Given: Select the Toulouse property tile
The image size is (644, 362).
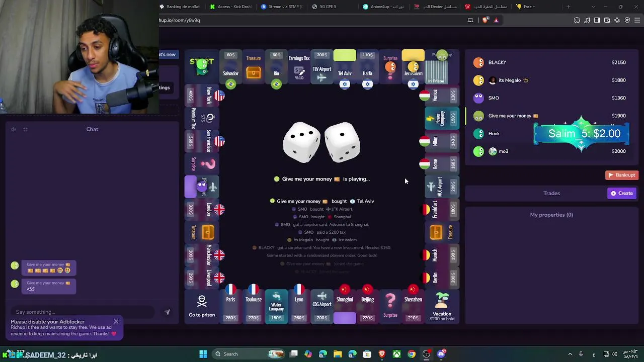Looking at the screenshot, I should click(x=254, y=307).
